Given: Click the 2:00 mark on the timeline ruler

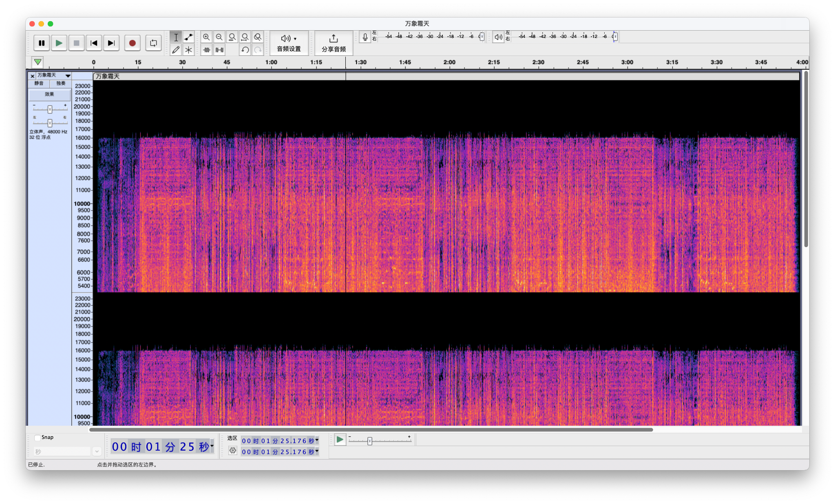Looking at the screenshot, I should [449, 62].
